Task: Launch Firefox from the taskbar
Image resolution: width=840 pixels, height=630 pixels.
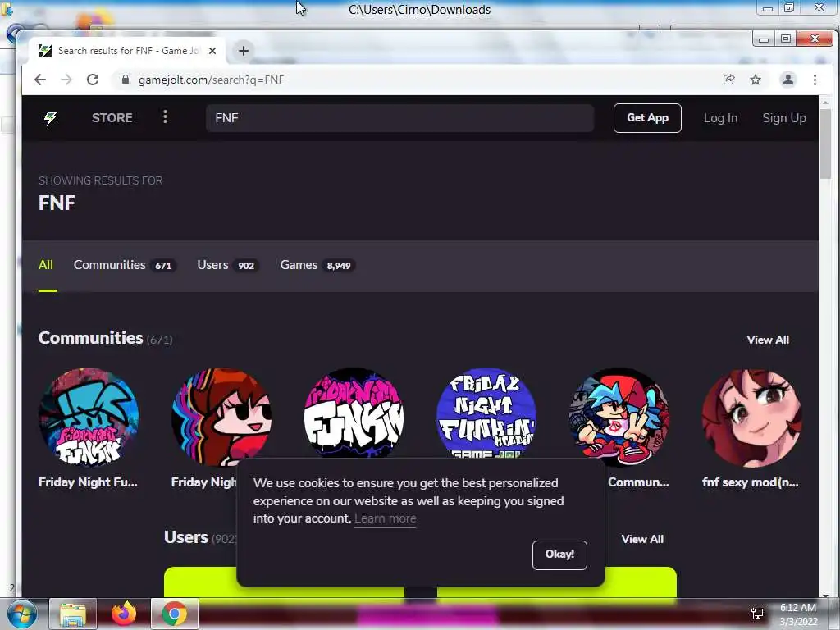Action: [124, 614]
